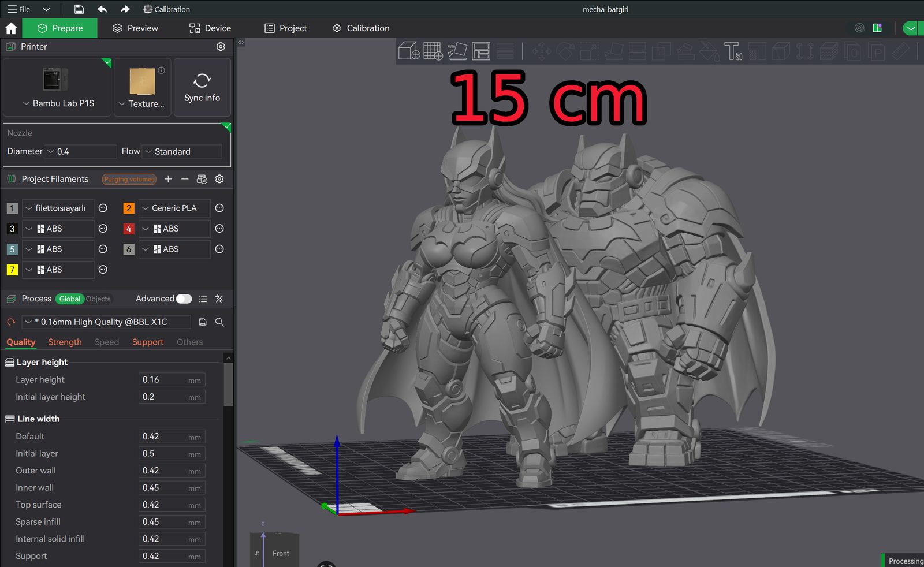Redo the last action
Image resolution: width=924 pixels, height=567 pixels.
click(x=125, y=9)
